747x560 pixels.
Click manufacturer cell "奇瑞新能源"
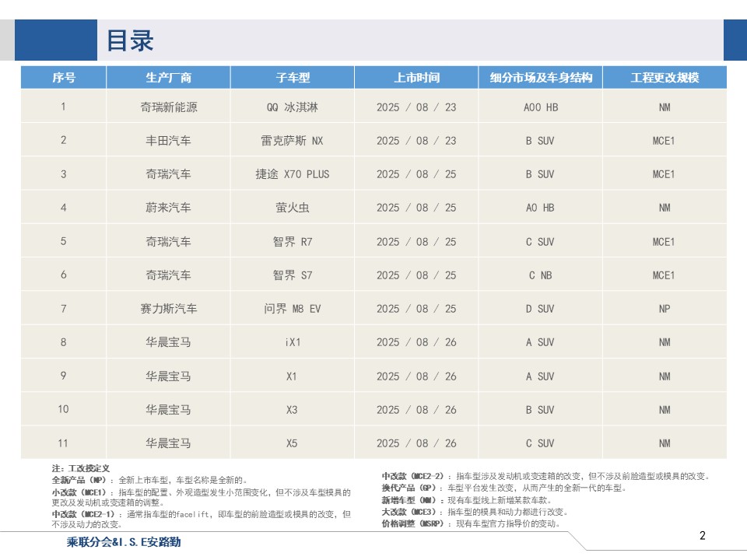(168, 107)
